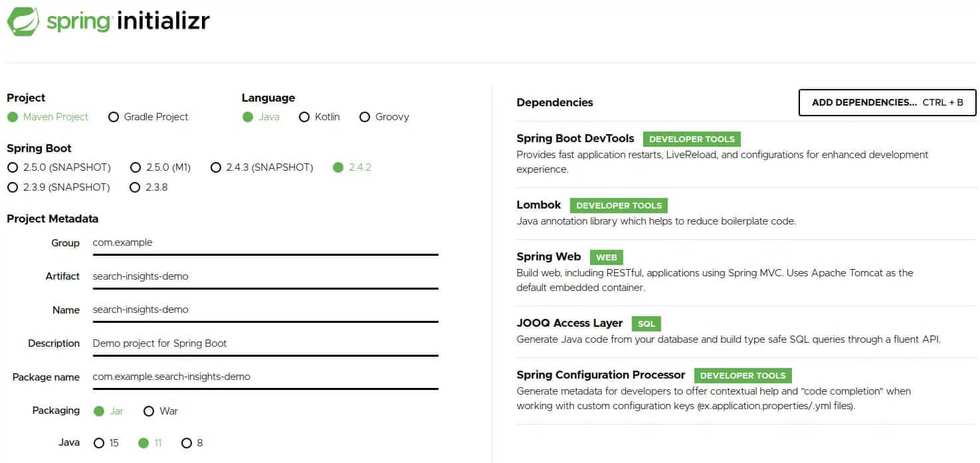Focus the Artifact input field
Viewport: 980px width, 463px height.
click(x=265, y=276)
